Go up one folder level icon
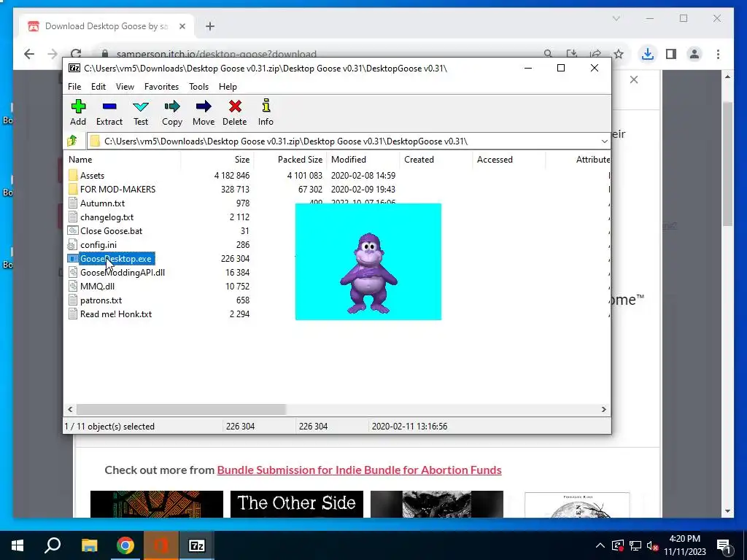 72,141
